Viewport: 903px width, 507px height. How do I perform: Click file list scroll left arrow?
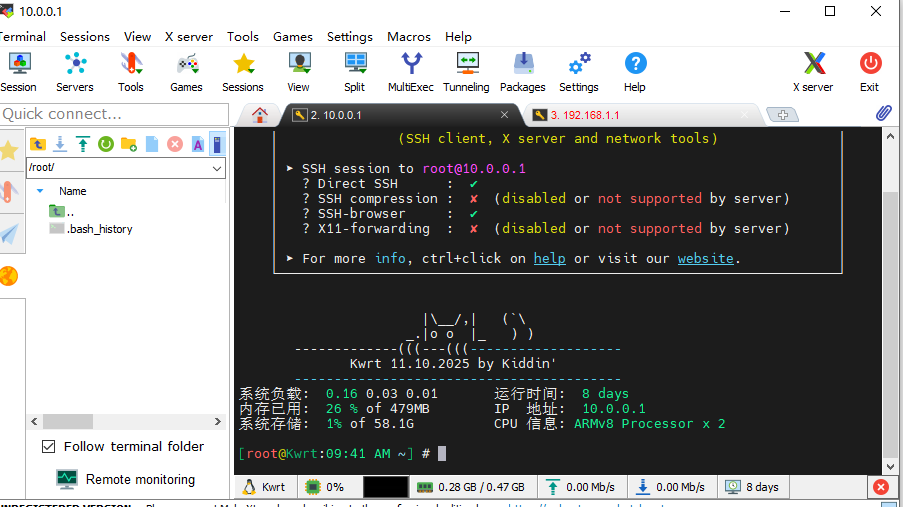tap(34, 422)
